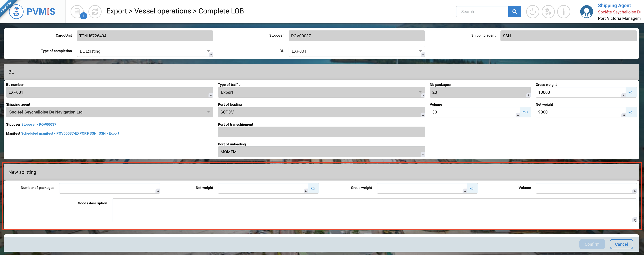Click the refresh circular arrows icon
Image resolution: width=644 pixels, height=255 pixels.
(95, 12)
